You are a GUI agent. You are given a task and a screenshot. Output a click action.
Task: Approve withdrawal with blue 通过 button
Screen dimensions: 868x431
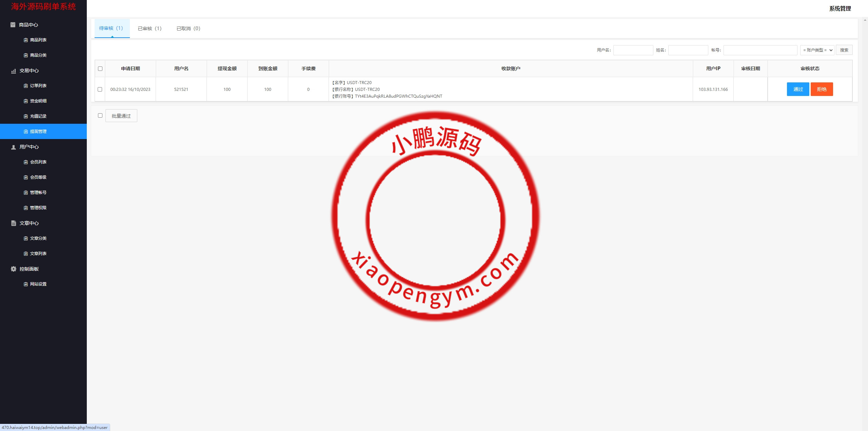[x=798, y=89]
